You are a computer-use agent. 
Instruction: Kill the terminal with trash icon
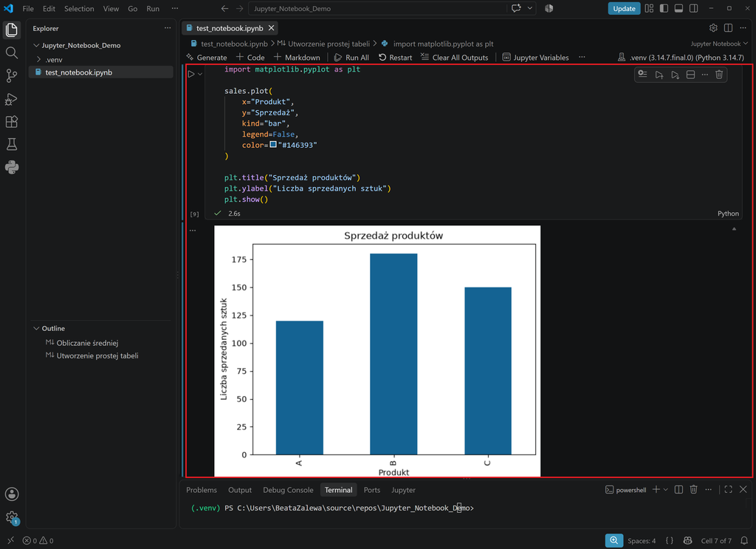(693, 489)
